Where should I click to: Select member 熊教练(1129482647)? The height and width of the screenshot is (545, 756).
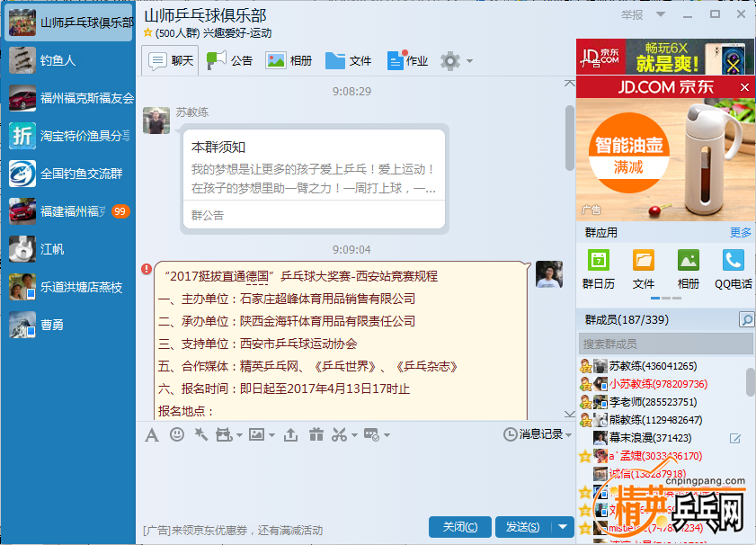coord(663,420)
